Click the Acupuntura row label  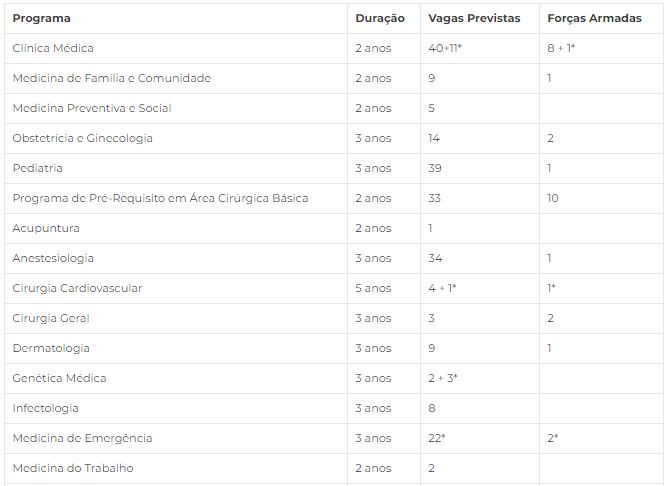tap(46, 228)
